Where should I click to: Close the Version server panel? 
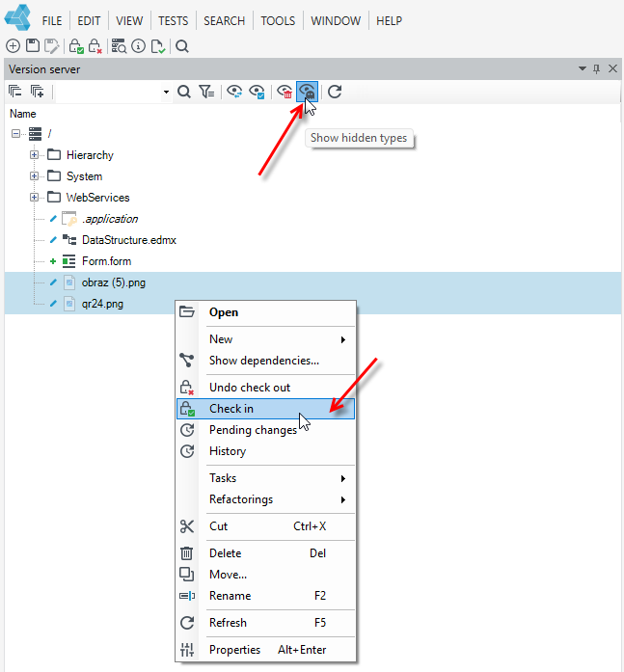pyautogui.click(x=612, y=68)
